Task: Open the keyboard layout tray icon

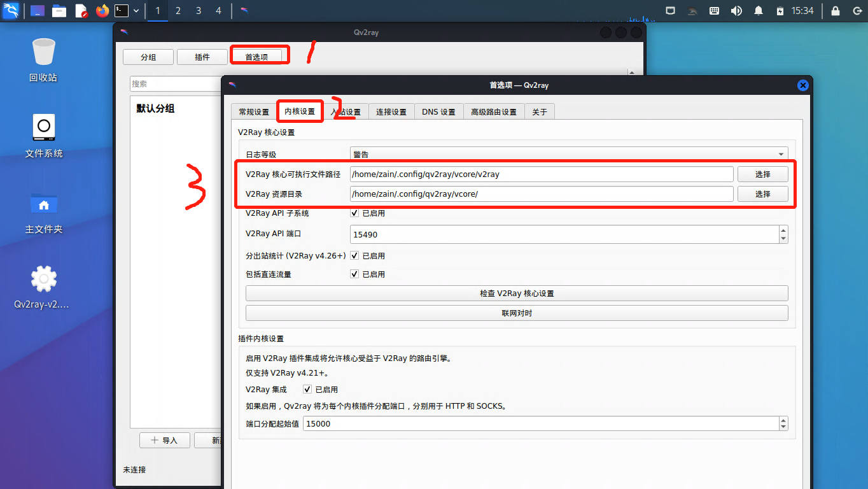Action: (x=714, y=11)
